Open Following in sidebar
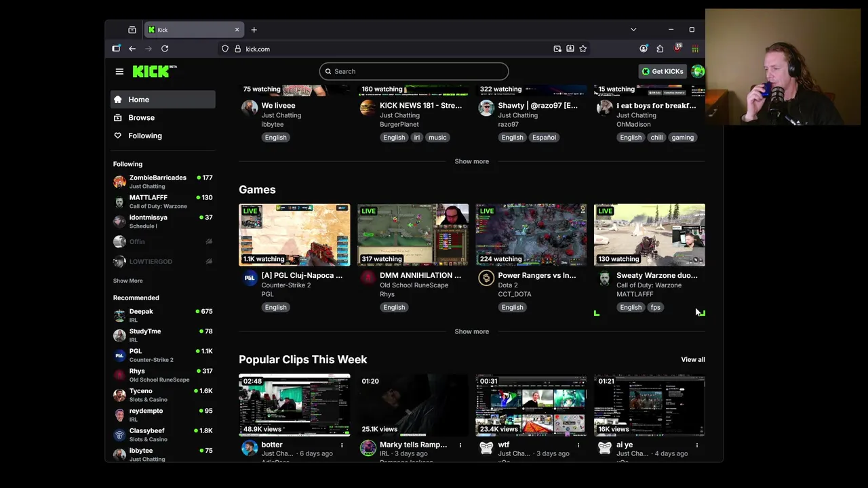The width and height of the screenshot is (868, 488). coord(163,136)
